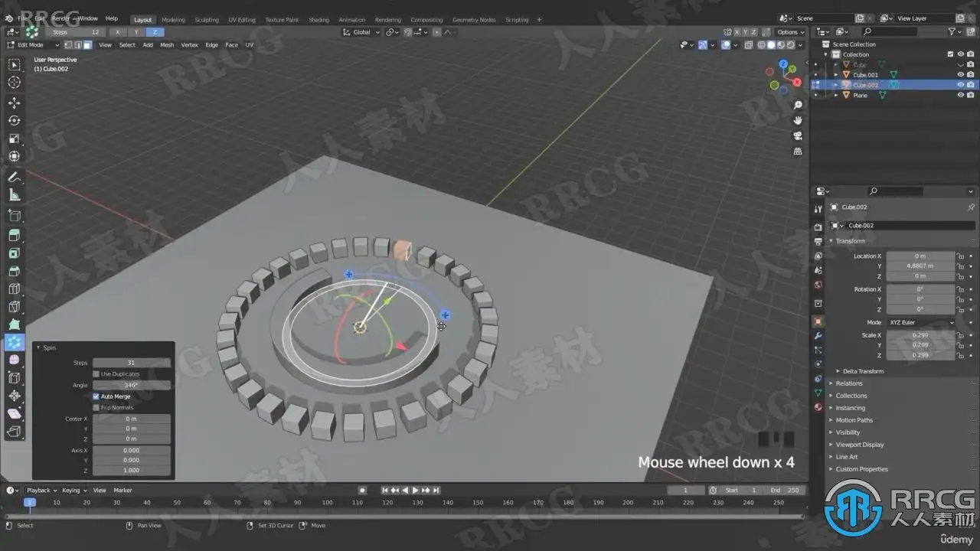Activate the Poly Build tool
Viewport: 980px width, 551px height.
click(14, 324)
